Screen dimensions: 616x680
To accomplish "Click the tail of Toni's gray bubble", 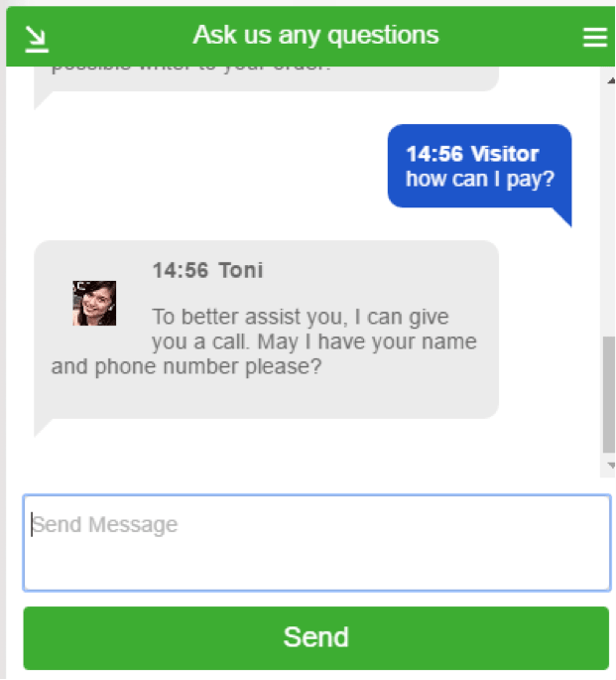I will (43, 427).
